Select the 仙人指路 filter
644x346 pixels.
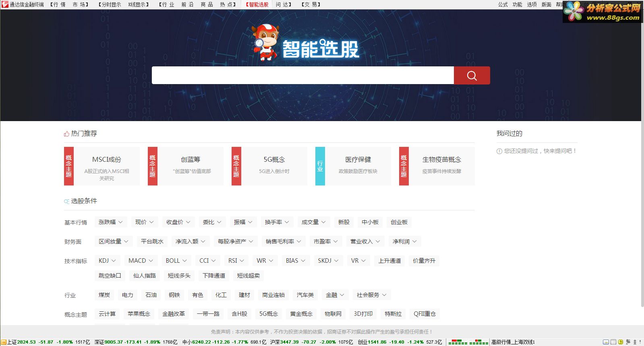(145, 276)
